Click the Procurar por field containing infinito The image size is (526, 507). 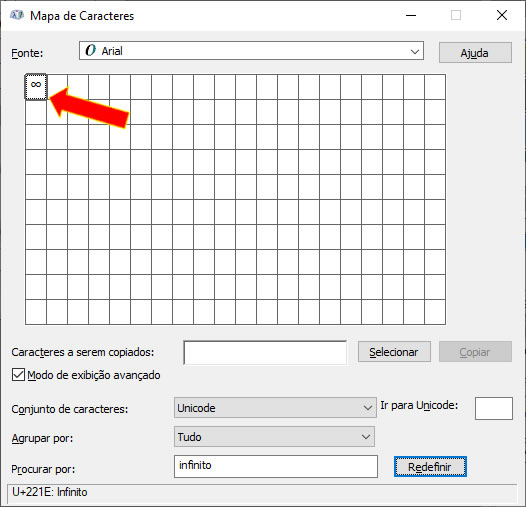(276, 466)
